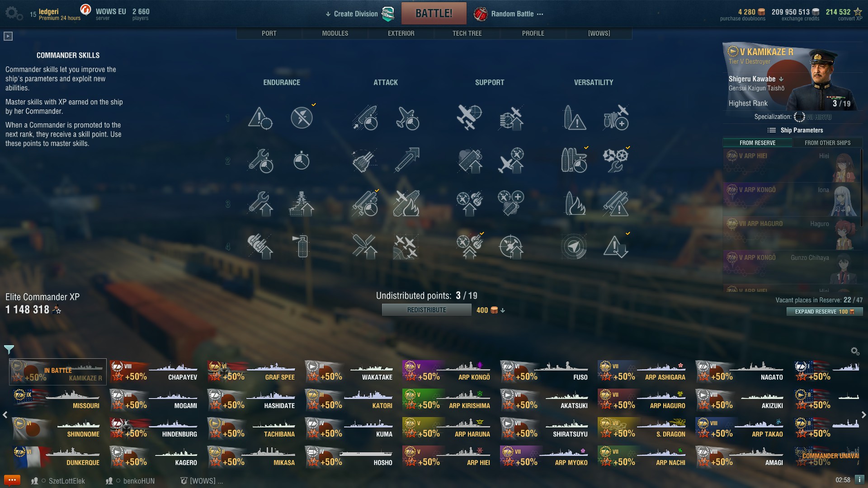The height and width of the screenshot is (488, 868).
Task: Open the ship carousel filter funnel icon
Action: (9, 349)
